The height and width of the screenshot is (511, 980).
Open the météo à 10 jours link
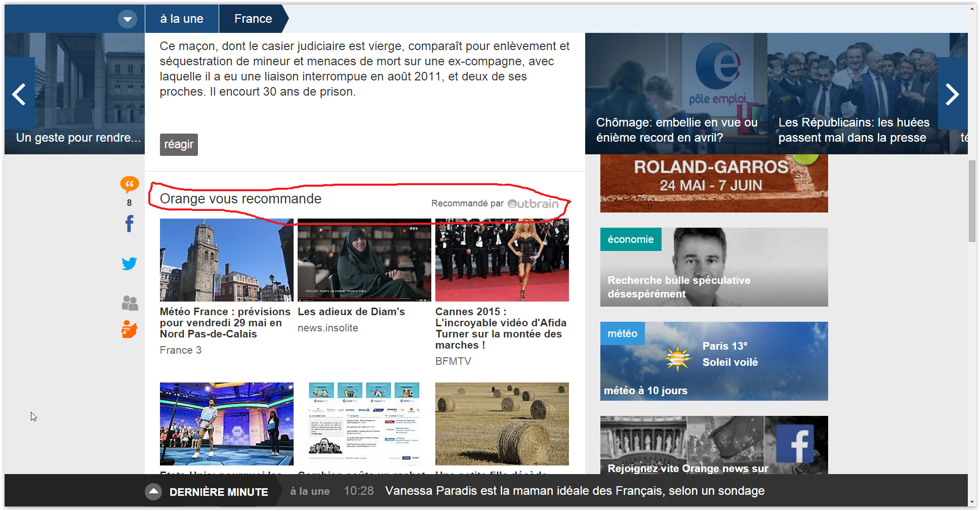click(x=646, y=390)
